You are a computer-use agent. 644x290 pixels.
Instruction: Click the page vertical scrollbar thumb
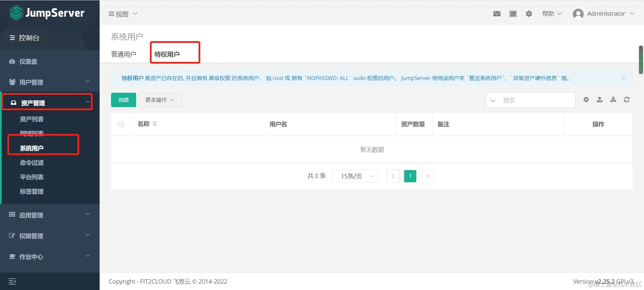pyautogui.click(x=641, y=60)
